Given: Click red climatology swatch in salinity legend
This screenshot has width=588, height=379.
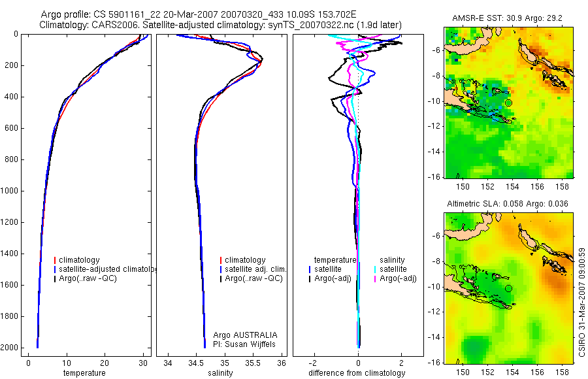Looking at the screenshot, I should [x=221, y=260].
